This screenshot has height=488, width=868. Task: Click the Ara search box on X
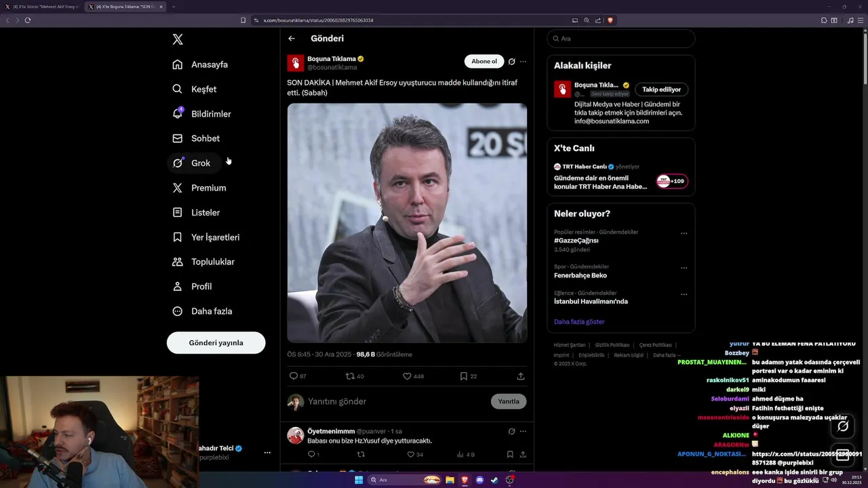[621, 39]
